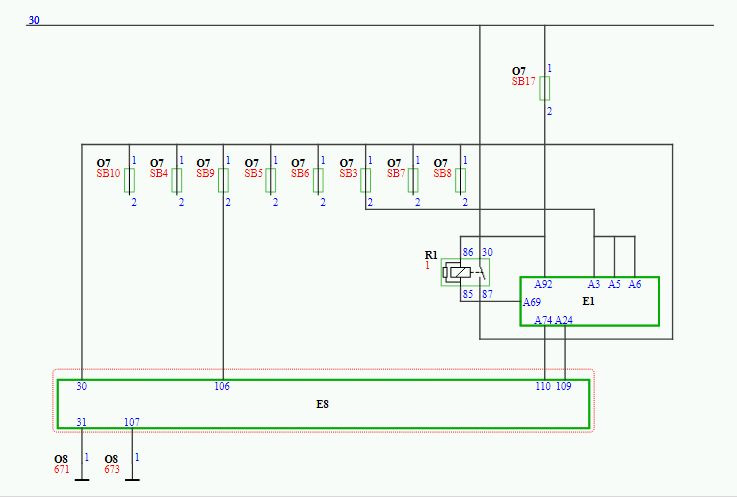This screenshot has width=737, height=497.
Task: Click pin 30 on E8
Action: [81, 386]
